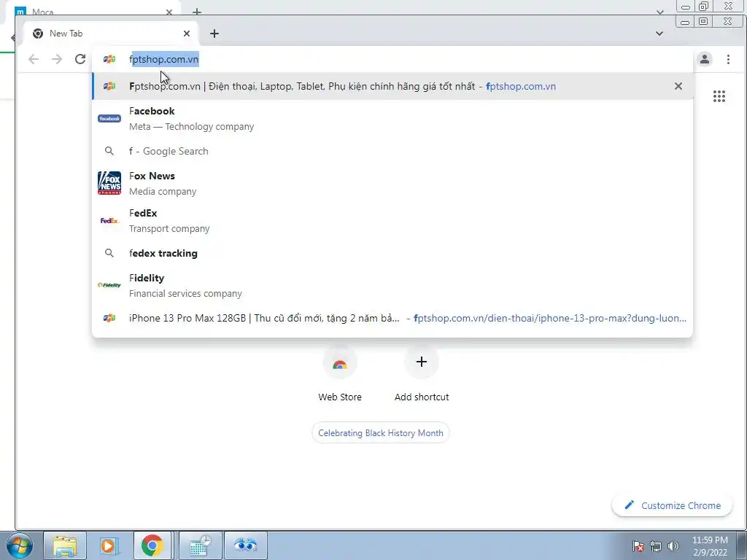Open Windows Explorer from the taskbar
747x560 pixels.
[65, 545]
